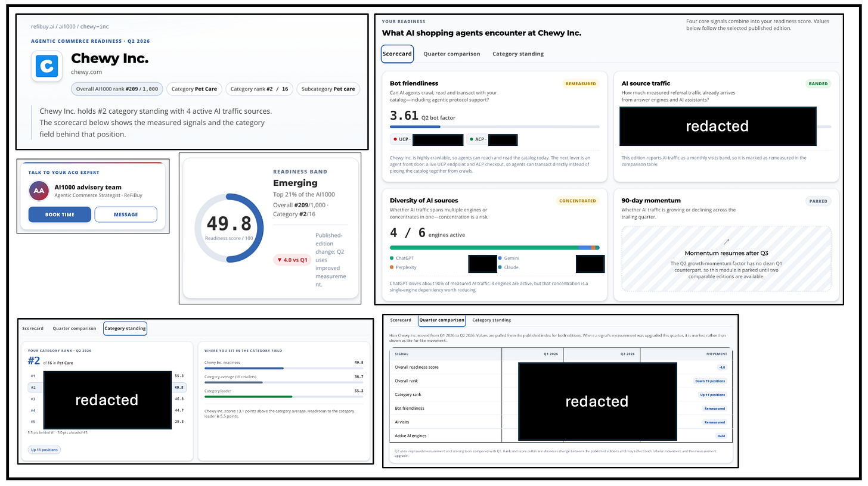Click the "4 / 6" engines active value
Screen dimensions: 868x486
pyautogui.click(x=408, y=233)
